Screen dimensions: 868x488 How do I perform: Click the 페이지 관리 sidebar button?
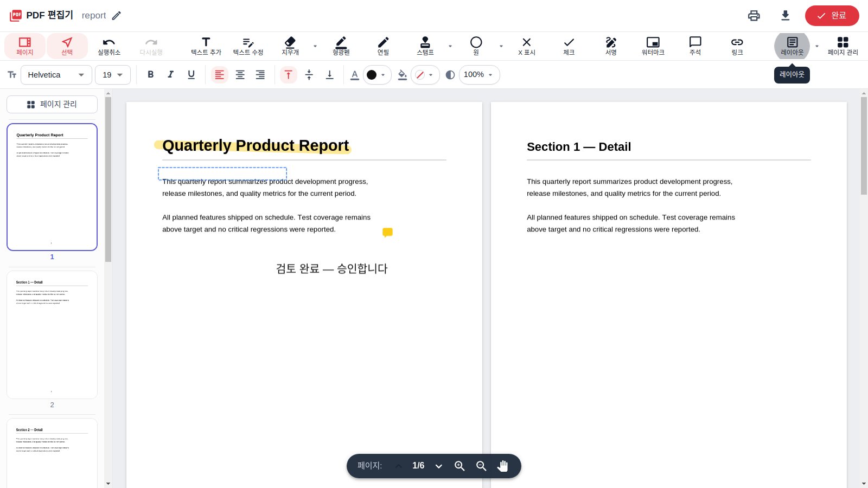(x=52, y=104)
